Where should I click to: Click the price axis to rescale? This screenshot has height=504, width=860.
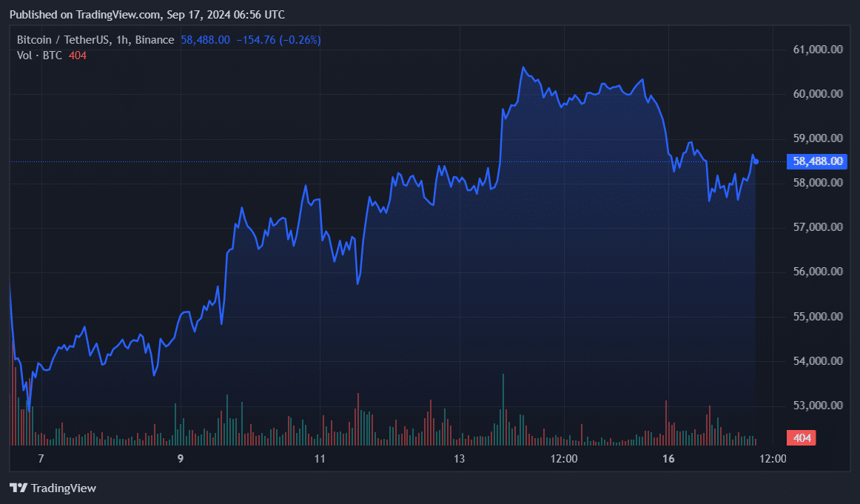click(x=814, y=296)
